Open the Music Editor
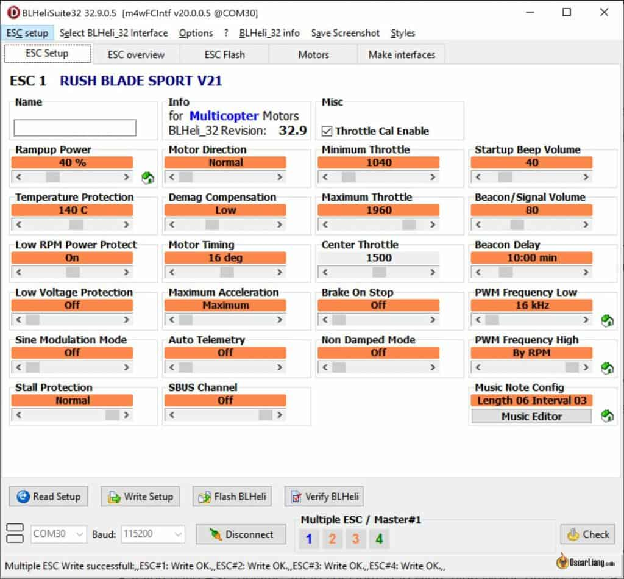This screenshot has height=579, width=624. tap(531, 416)
